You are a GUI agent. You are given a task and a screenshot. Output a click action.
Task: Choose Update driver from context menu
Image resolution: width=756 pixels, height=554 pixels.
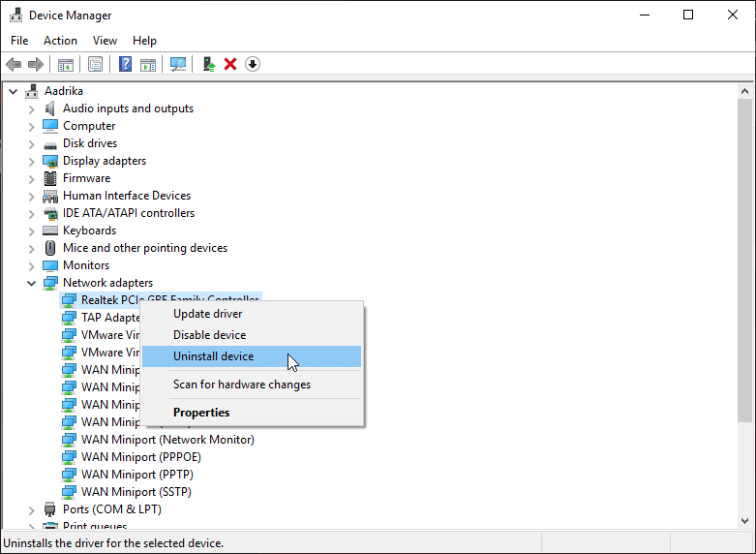point(252,314)
